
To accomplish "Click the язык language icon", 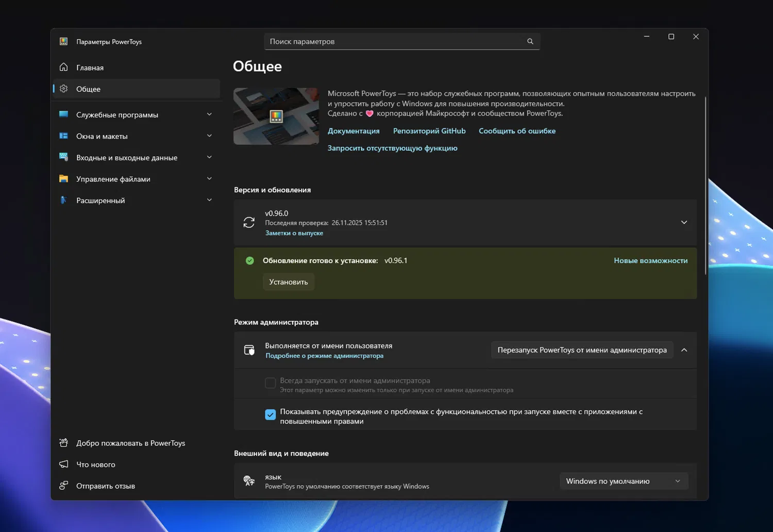I will [249, 481].
